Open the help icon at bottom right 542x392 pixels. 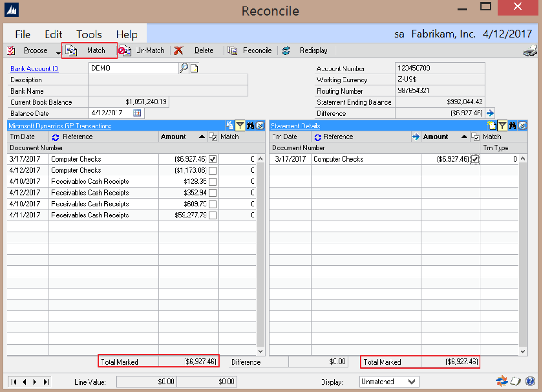click(530, 381)
